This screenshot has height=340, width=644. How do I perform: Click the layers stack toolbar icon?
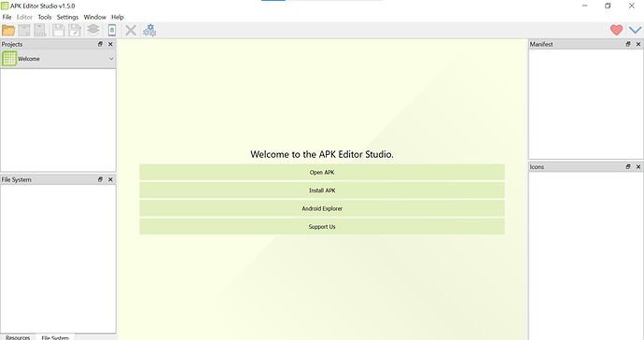click(x=93, y=30)
